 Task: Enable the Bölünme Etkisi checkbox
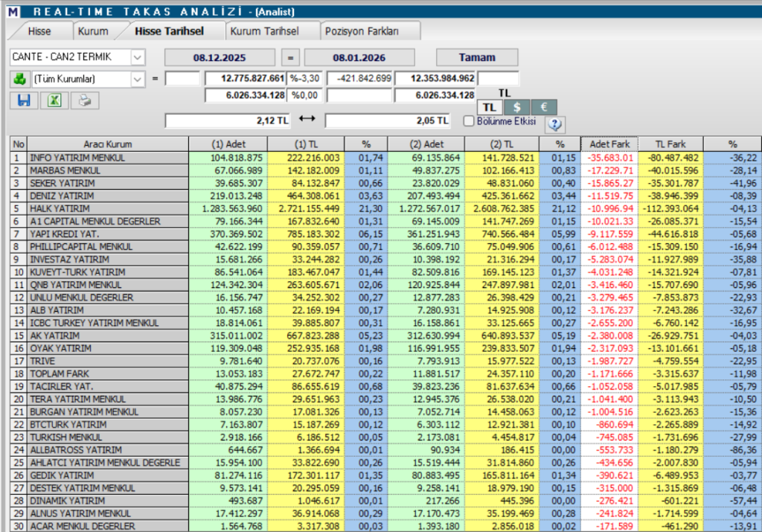click(469, 121)
